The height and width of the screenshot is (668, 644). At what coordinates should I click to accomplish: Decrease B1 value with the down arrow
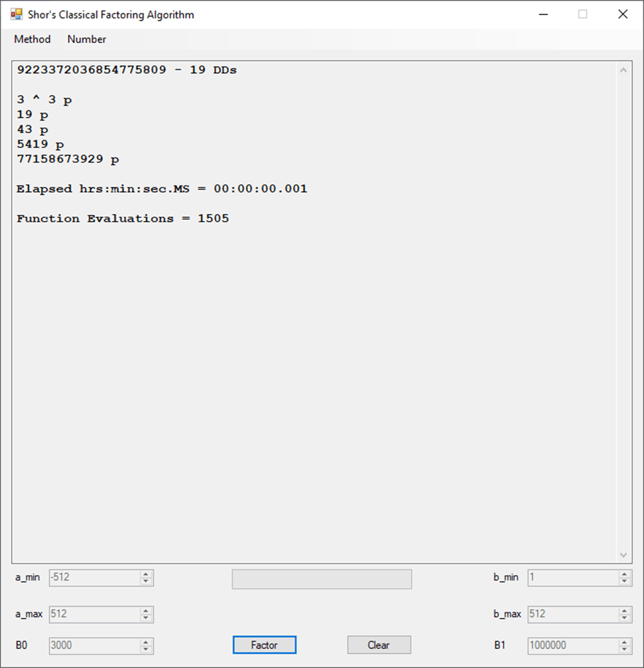624,650
